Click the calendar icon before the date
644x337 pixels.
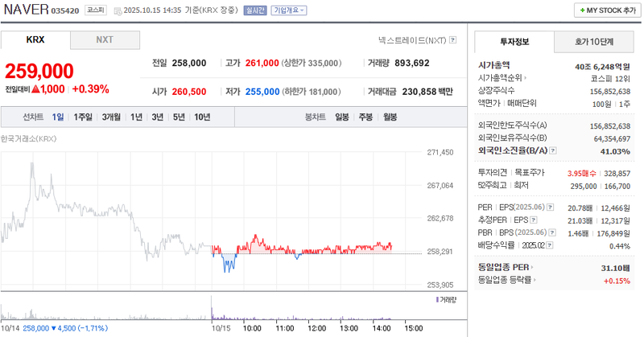tap(118, 10)
